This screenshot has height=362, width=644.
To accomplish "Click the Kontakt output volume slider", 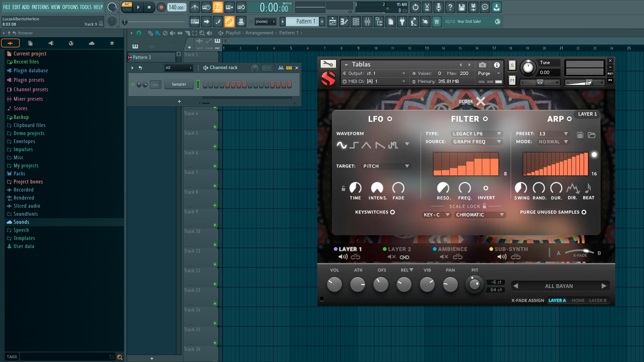I will coord(585,82).
